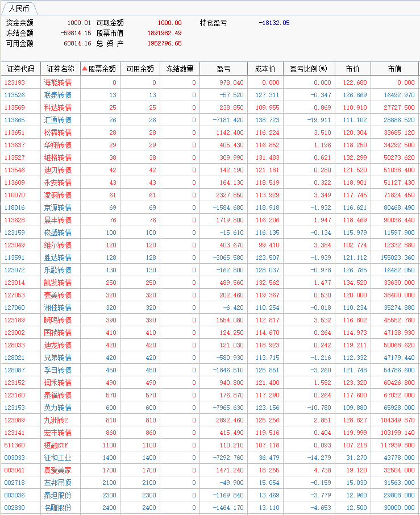The width and height of the screenshot is (420, 515).
Task: Sort by 盈亏比例(%) column header
Action: [309, 69]
